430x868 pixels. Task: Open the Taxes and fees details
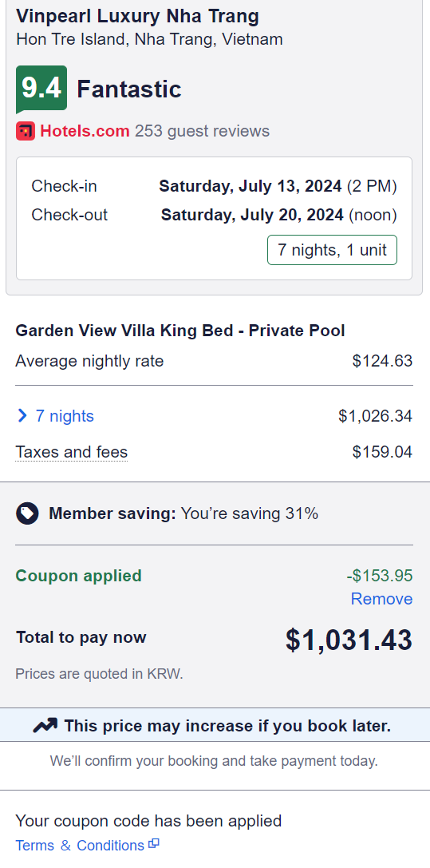(71, 452)
